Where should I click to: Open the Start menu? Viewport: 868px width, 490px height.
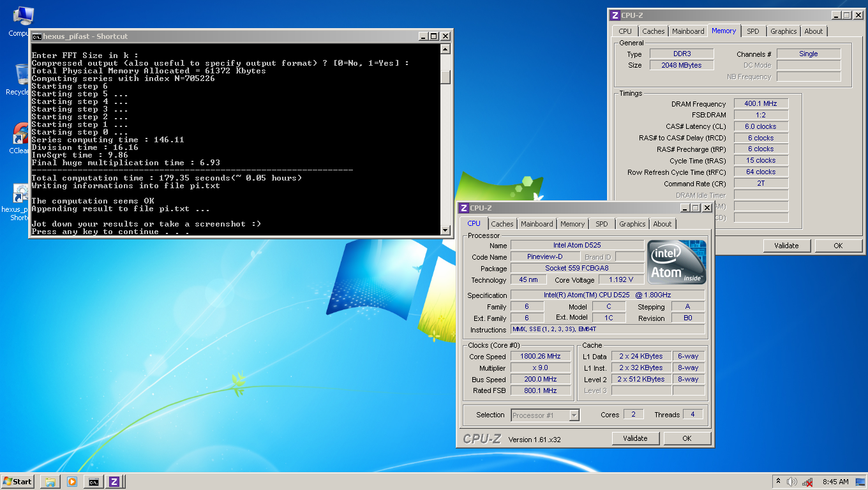pos(18,482)
